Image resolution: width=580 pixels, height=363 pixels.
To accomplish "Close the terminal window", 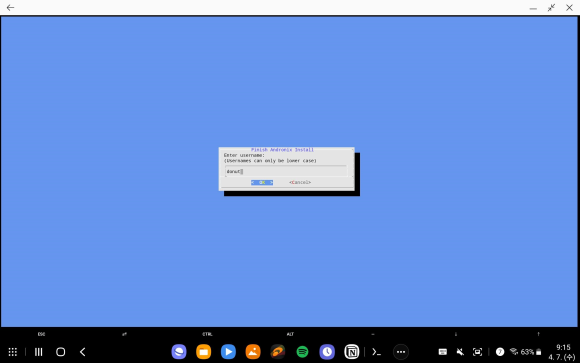I will pos(569,8).
